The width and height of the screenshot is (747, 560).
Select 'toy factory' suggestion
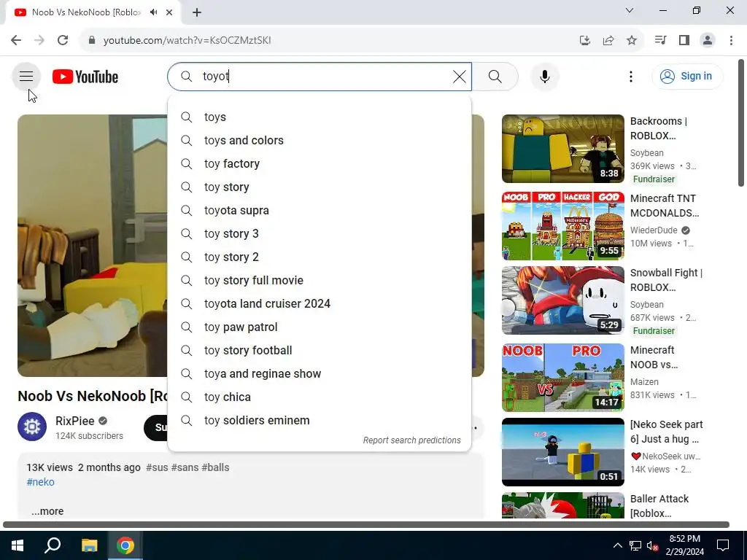[320, 164]
